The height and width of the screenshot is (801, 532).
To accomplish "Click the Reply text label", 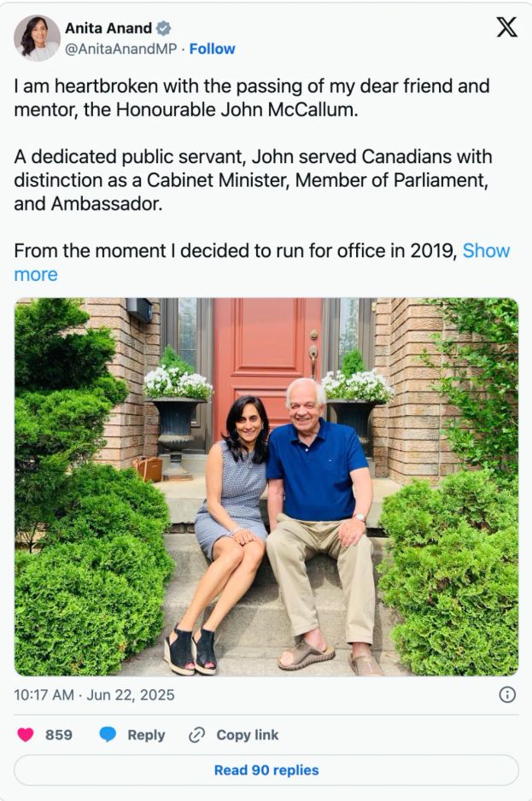I will [146, 734].
